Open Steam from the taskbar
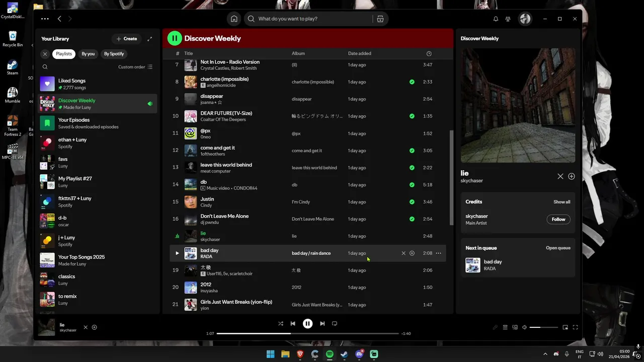This screenshot has width=644, height=362. (x=344, y=354)
